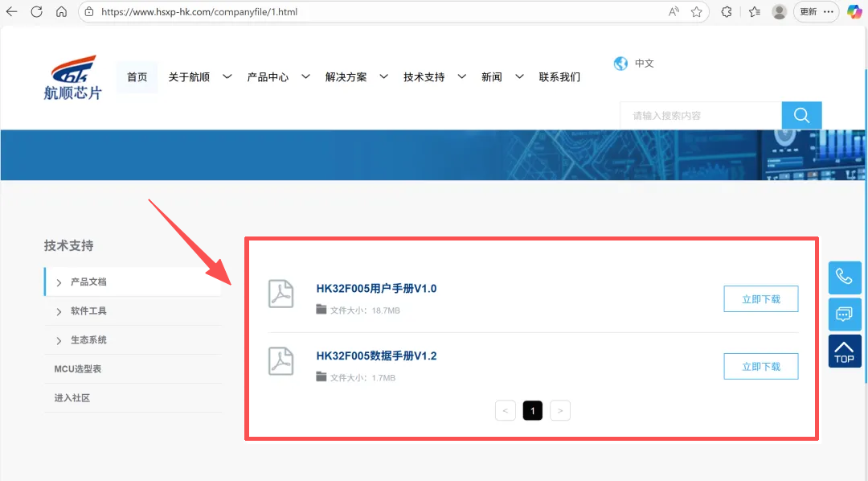The height and width of the screenshot is (481, 868).
Task: Click inside the 请输入搜索内容 search field
Action: point(699,115)
